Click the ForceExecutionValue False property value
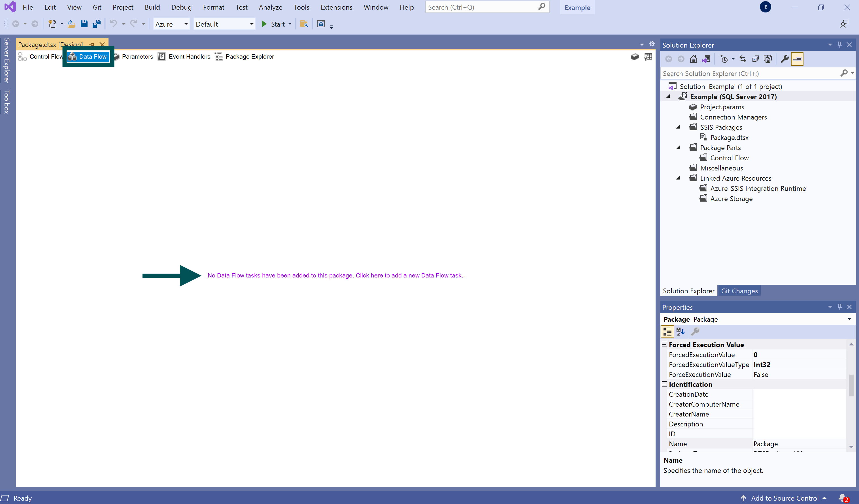Viewport: 859px width, 504px height. click(799, 374)
